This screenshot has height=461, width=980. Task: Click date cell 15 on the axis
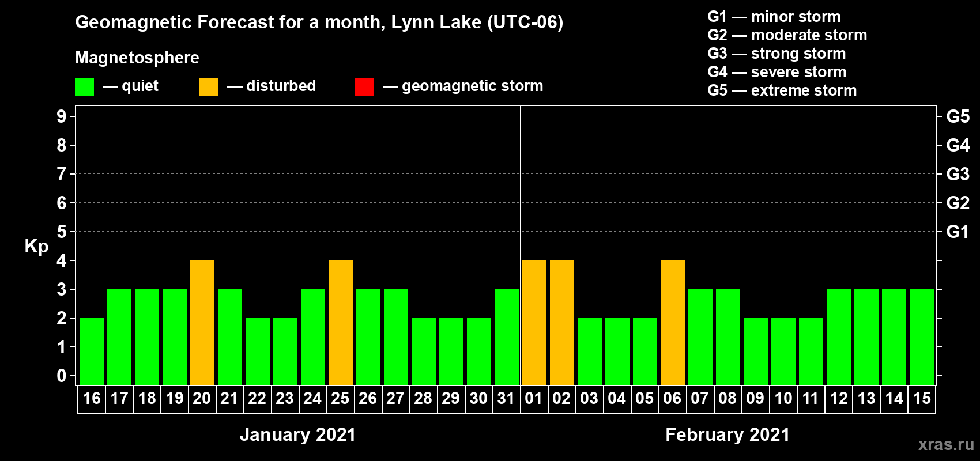[x=922, y=399]
